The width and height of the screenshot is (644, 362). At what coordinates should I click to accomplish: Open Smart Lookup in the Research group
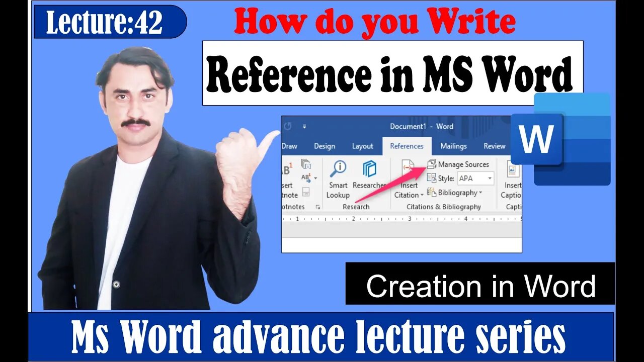(x=338, y=179)
